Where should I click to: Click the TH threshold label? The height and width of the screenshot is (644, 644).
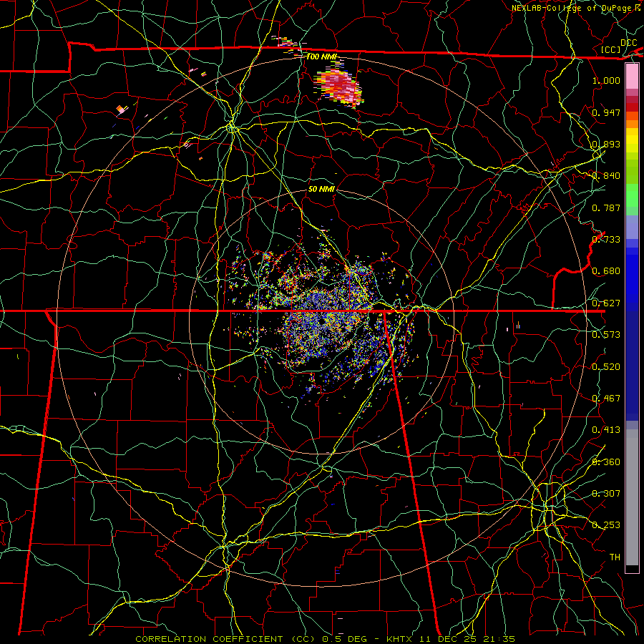click(x=615, y=557)
